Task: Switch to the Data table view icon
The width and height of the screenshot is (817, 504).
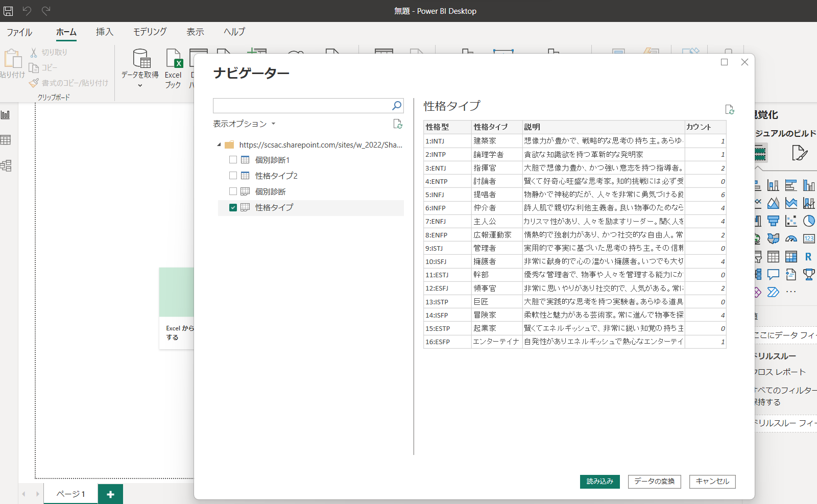Action: pos(6,140)
